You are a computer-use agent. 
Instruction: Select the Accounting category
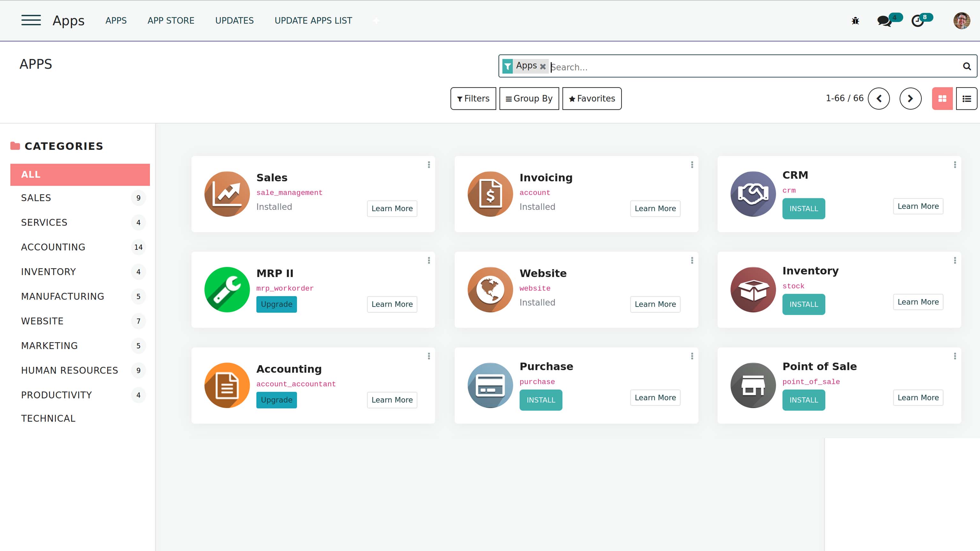pyautogui.click(x=53, y=247)
